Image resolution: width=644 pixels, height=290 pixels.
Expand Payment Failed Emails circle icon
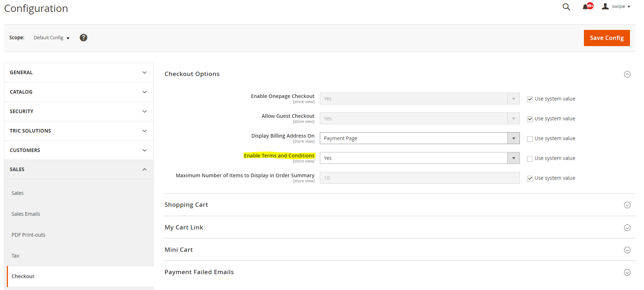(627, 272)
